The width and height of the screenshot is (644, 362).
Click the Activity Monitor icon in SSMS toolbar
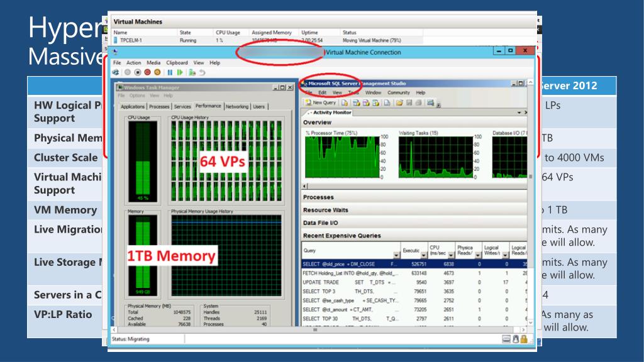pos(430,102)
